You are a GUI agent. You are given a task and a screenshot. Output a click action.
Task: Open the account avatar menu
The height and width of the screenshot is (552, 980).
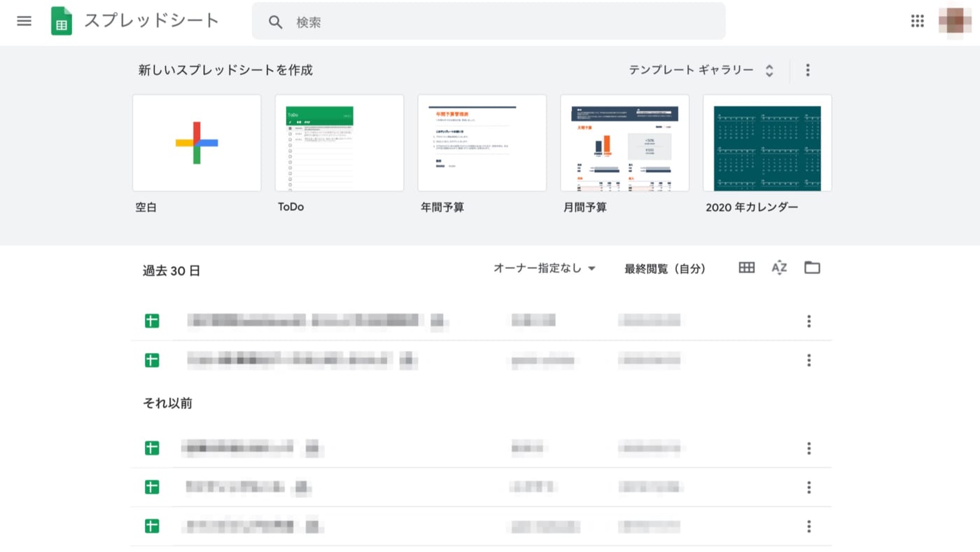click(x=955, y=21)
